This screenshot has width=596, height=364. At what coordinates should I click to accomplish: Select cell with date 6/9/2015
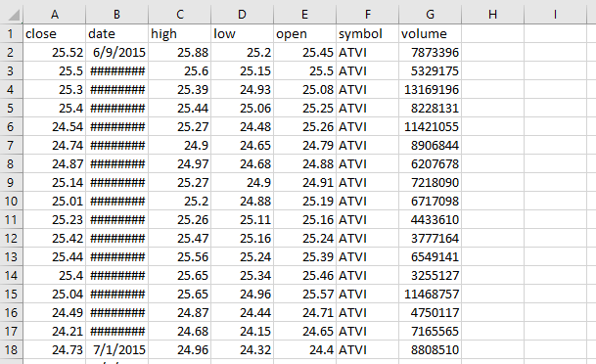pos(117,52)
